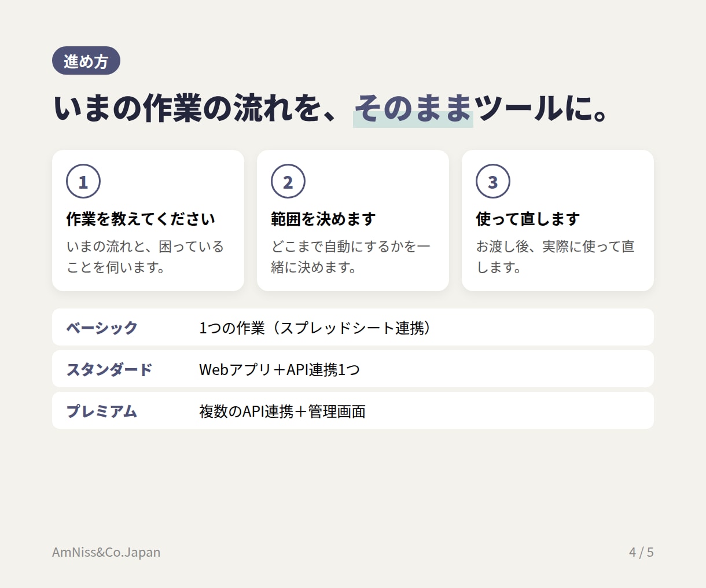
Task: Click the text Webアプリ＋API連携1つ
Action: coord(280,369)
